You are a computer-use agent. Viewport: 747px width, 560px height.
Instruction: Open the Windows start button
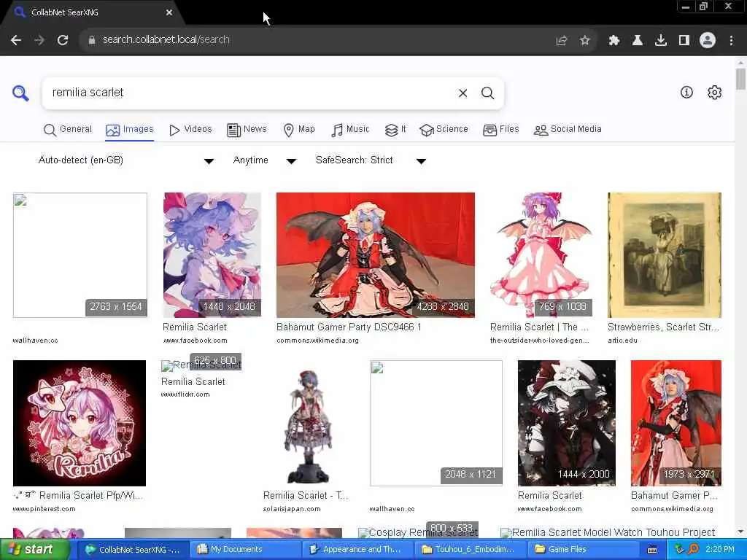[35, 550]
